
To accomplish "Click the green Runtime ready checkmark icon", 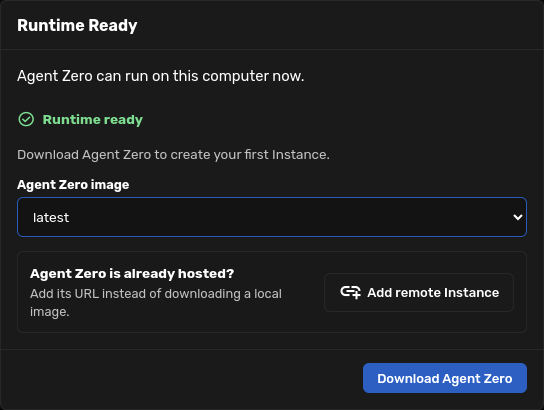I will (x=26, y=120).
